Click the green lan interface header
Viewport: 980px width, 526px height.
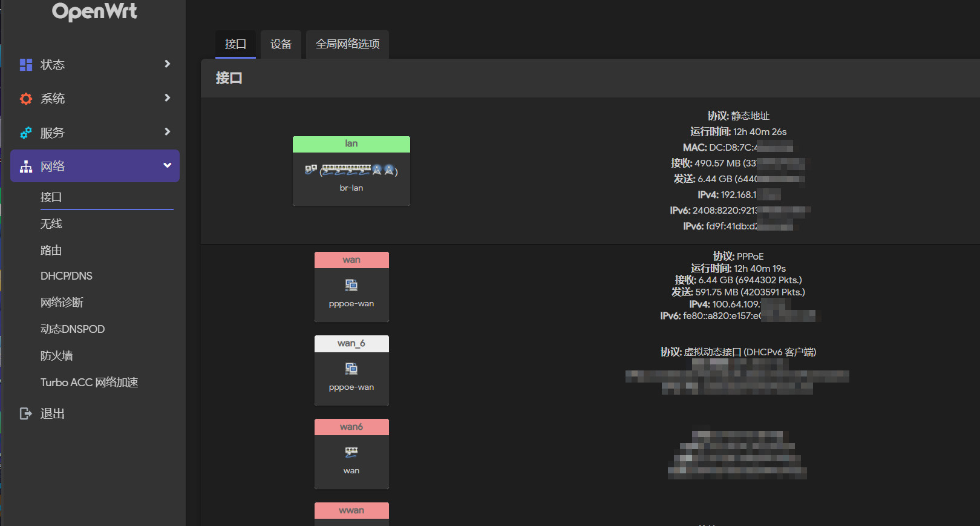tap(351, 144)
